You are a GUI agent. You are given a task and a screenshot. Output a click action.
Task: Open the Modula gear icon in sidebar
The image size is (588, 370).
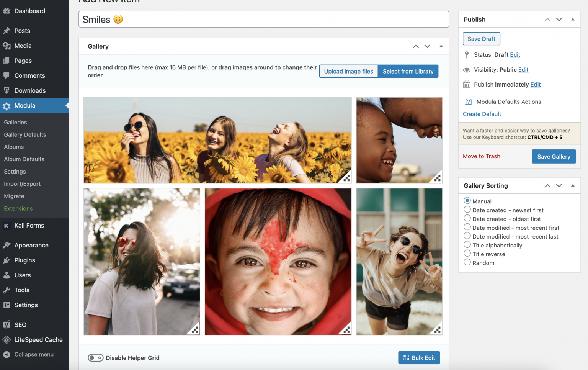7,106
